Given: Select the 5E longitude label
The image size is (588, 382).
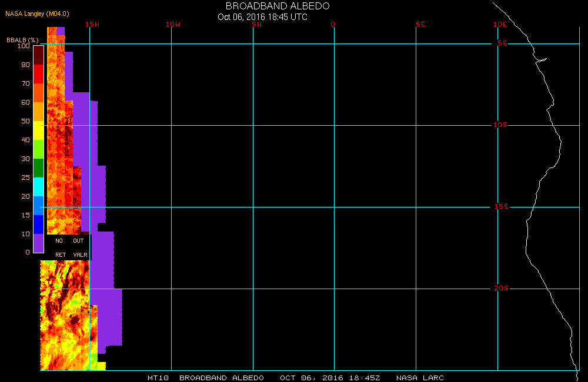Looking at the screenshot, I should click(x=420, y=24).
